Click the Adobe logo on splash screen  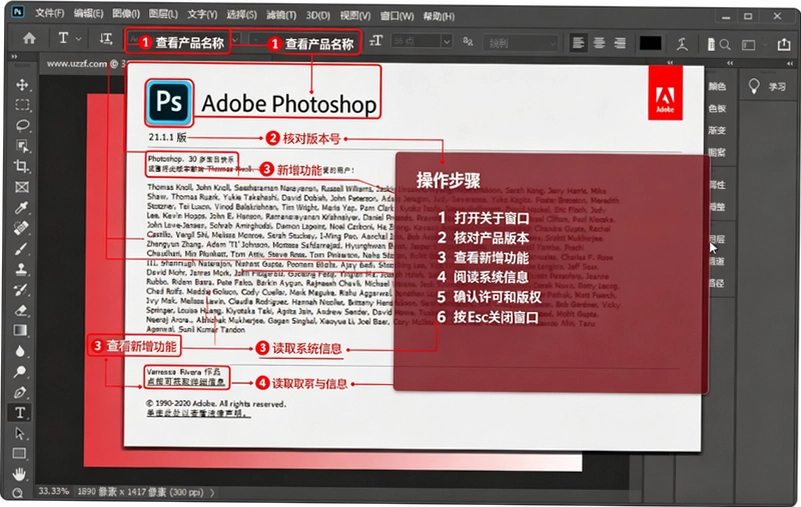tap(665, 93)
